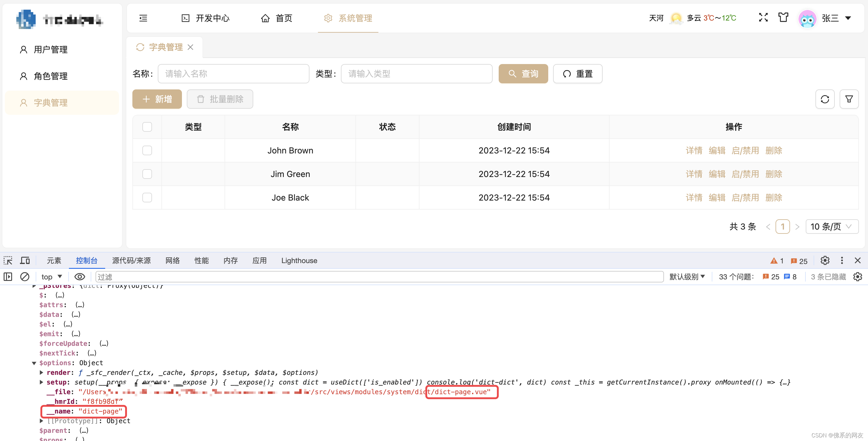Focus the 请输入名称 input field
This screenshot has height=441, width=868.
pos(233,74)
